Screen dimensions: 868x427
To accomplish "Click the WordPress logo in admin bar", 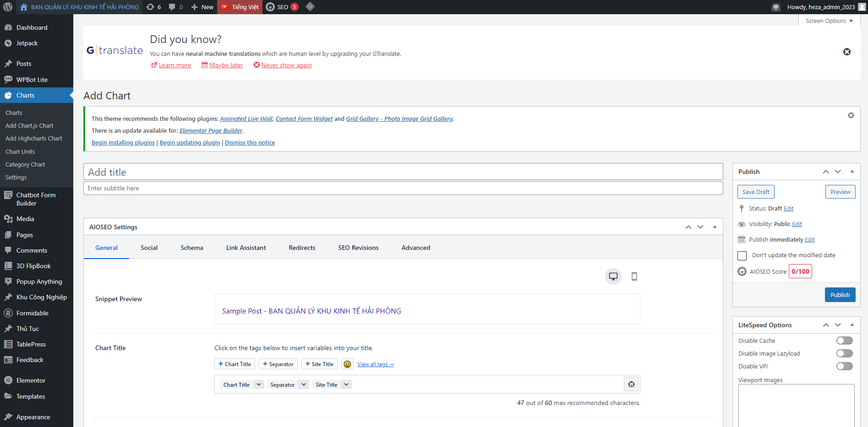I will tap(8, 7).
